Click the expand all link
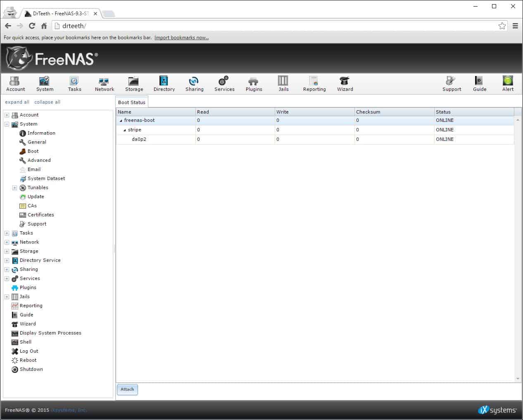Viewport: 523px width, 420px height. point(17,102)
